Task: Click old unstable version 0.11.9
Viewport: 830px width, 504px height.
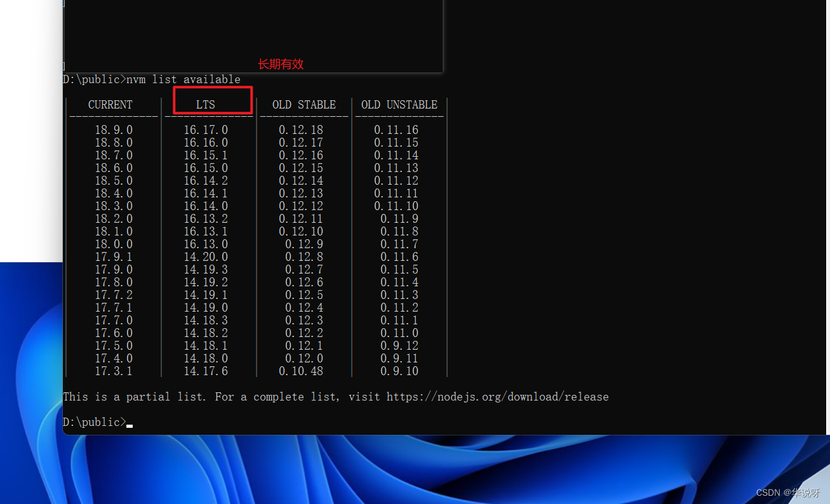Action: [399, 219]
